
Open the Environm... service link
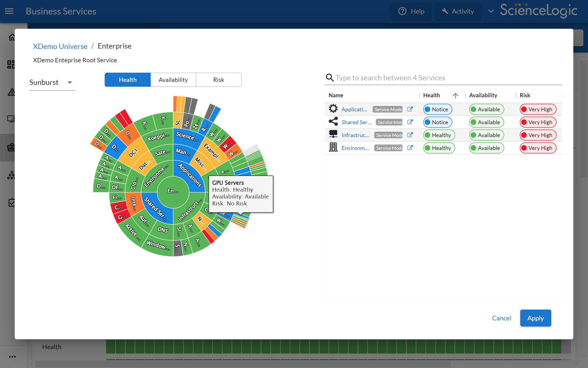[355, 148]
